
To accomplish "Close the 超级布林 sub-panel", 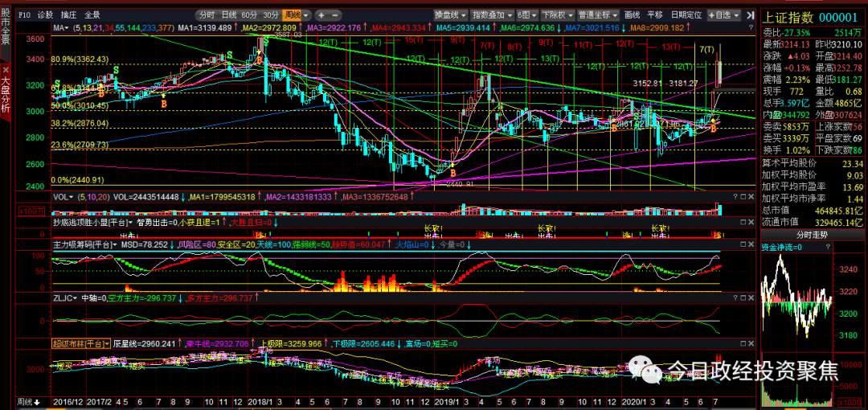I will [x=751, y=344].
